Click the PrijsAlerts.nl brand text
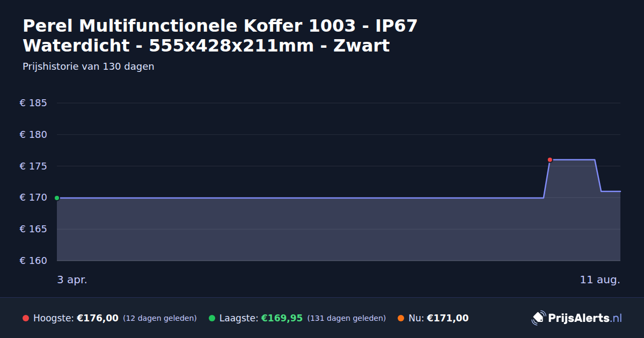This screenshot has width=644, height=338. pyautogui.click(x=585, y=318)
